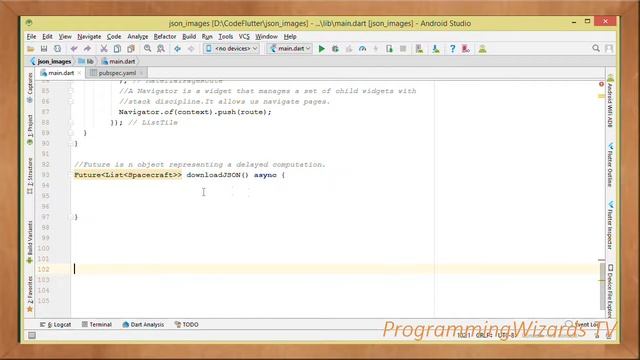The image size is (640, 360).
Task: Open AVD Manager icon
Action: [x=419, y=49]
